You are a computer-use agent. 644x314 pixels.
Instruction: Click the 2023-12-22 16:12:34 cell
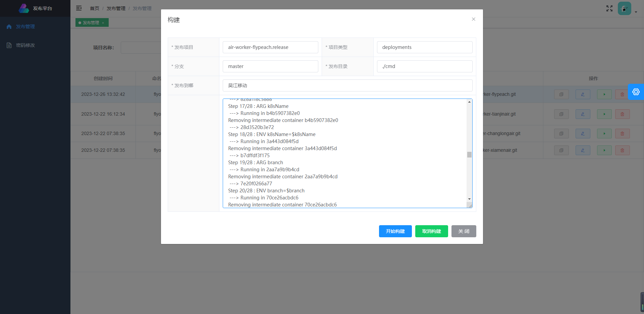pos(103,114)
